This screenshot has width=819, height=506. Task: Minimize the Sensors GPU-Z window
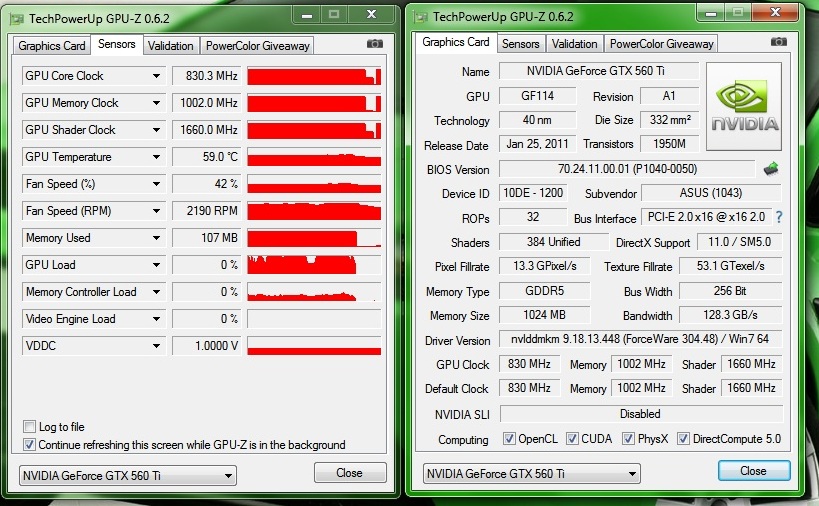(307, 15)
